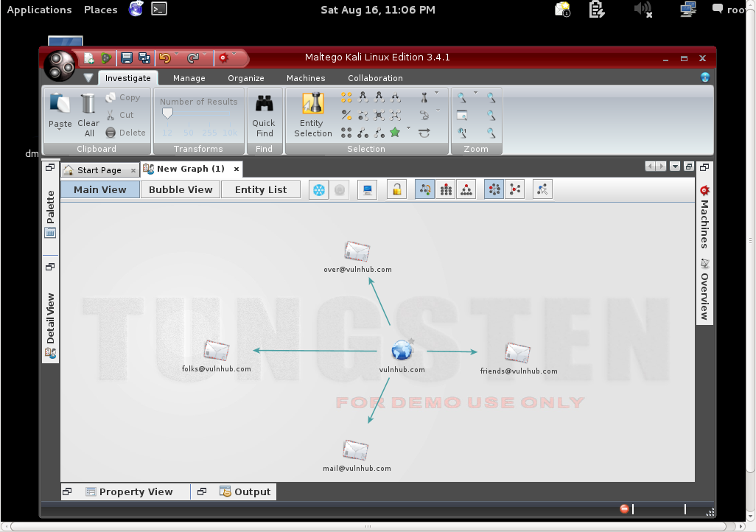Image resolution: width=756 pixels, height=532 pixels.
Task: Open the Paste button in Clipboard
Action: click(x=60, y=111)
